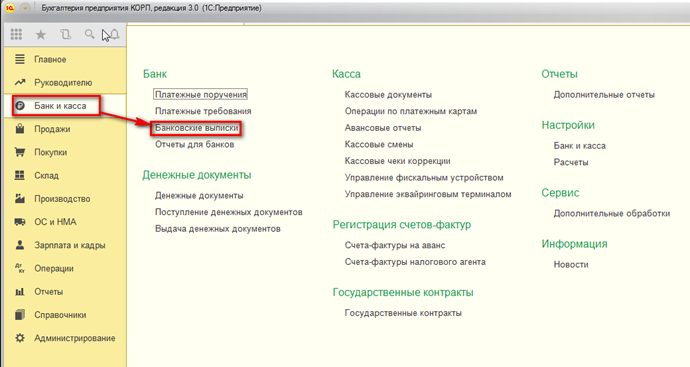This screenshot has height=367, width=690.
Task: Open Новости link
Action: [x=571, y=264]
